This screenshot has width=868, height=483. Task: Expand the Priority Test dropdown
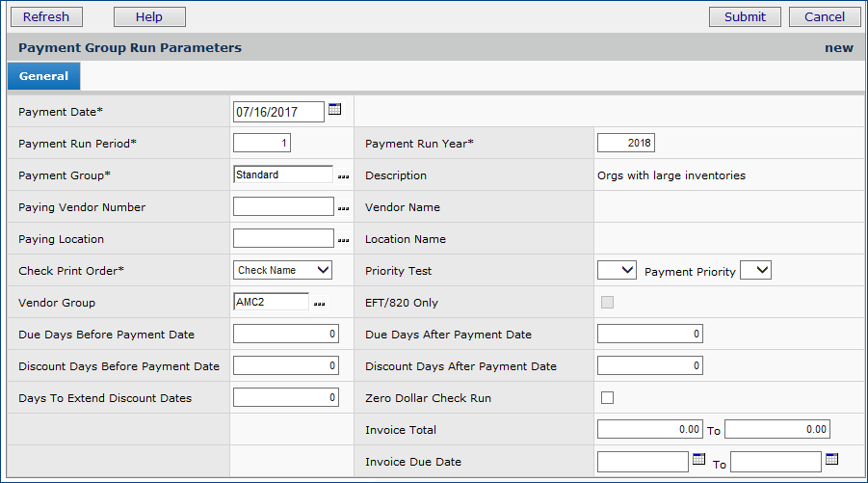click(x=617, y=271)
